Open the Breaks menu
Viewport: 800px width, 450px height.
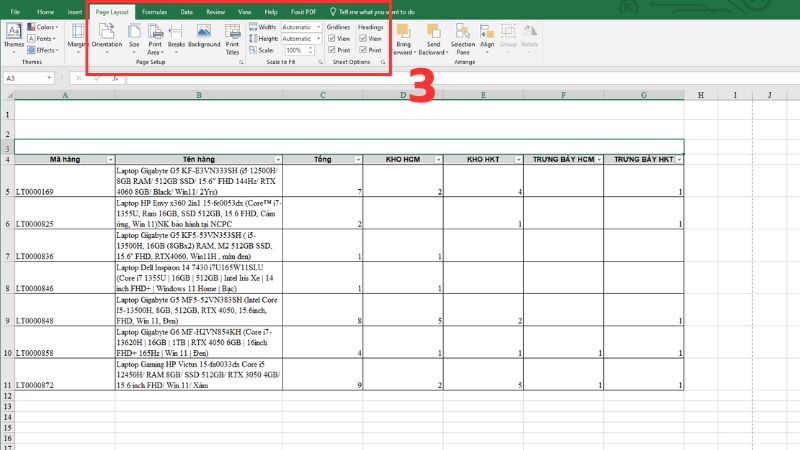(x=176, y=38)
